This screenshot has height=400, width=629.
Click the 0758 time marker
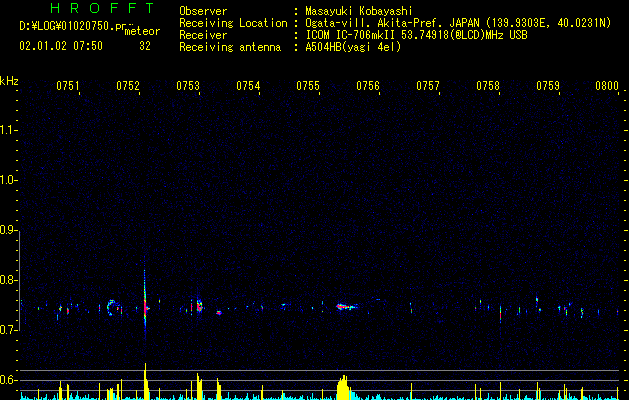[488, 86]
